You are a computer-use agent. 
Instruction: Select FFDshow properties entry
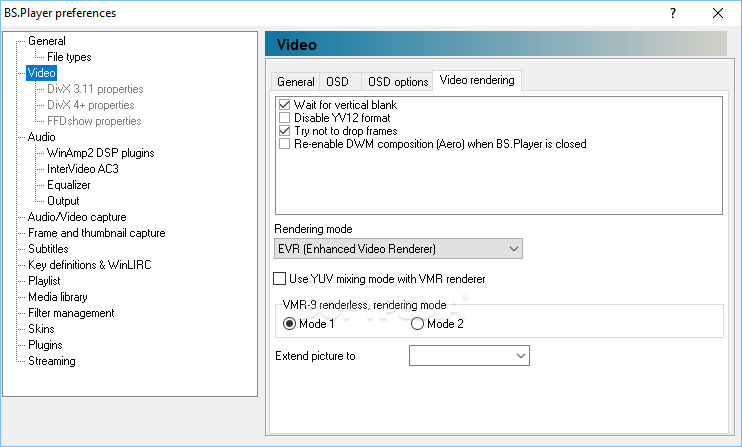94,121
